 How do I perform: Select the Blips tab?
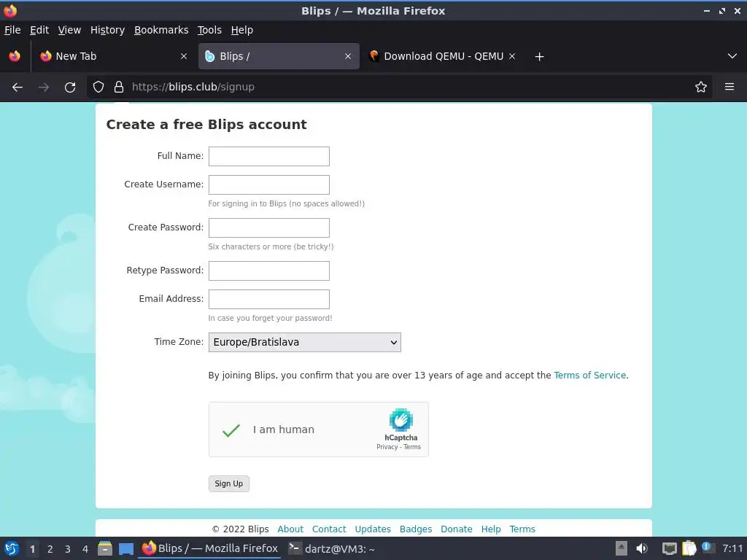279,56
